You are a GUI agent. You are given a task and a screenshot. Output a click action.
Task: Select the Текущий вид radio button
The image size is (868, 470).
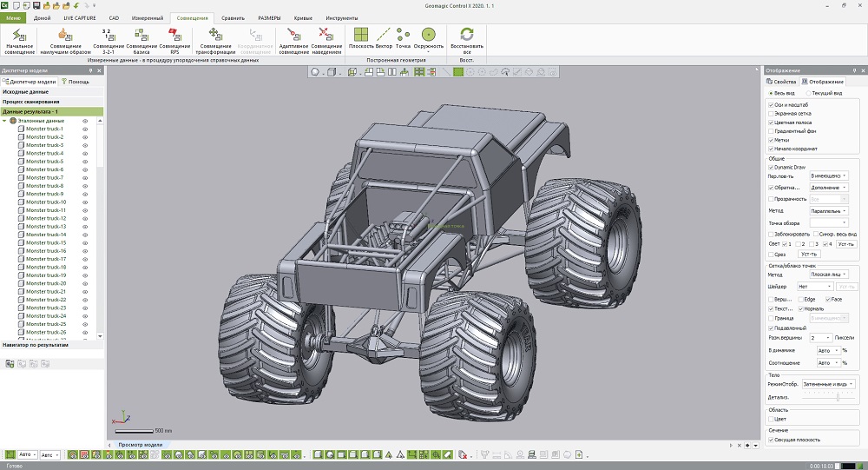tap(811, 93)
